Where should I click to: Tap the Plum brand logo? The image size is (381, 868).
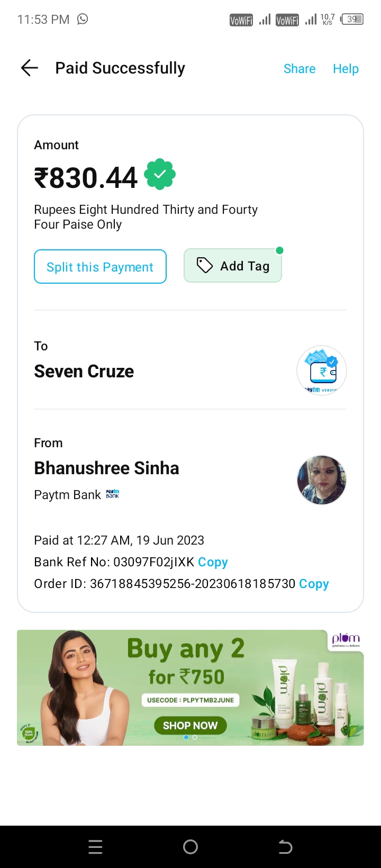346,639
